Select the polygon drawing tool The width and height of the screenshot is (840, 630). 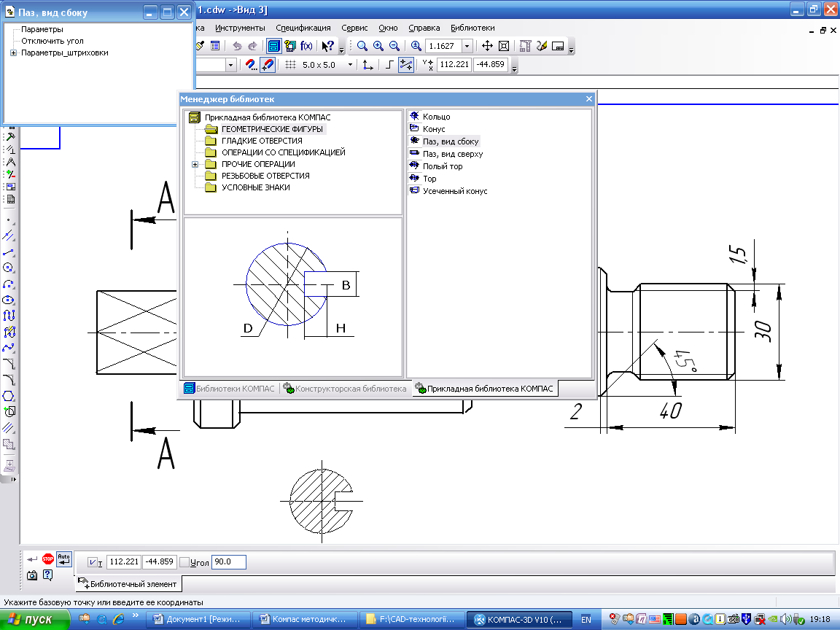9,395
